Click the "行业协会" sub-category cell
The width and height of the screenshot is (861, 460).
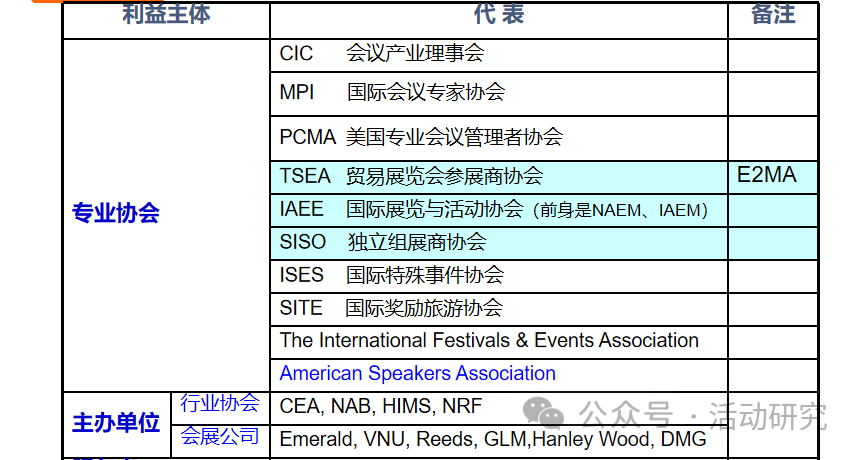pyautogui.click(x=220, y=407)
